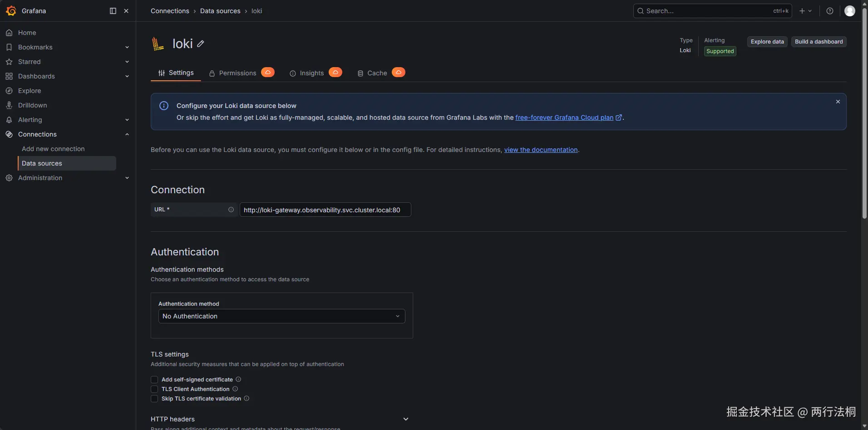868x430 pixels.
Task: Open Alerting in the sidebar
Action: pos(30,120)
